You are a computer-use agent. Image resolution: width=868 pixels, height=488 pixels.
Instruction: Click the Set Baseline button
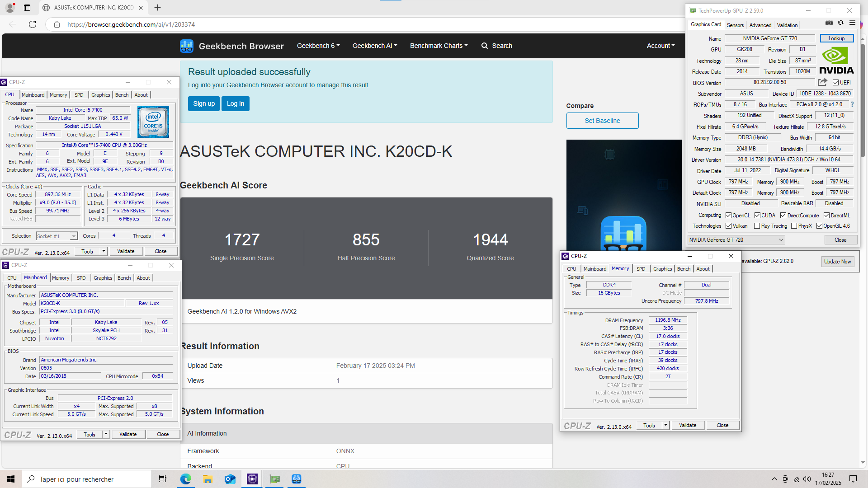(x=602, y=121)
